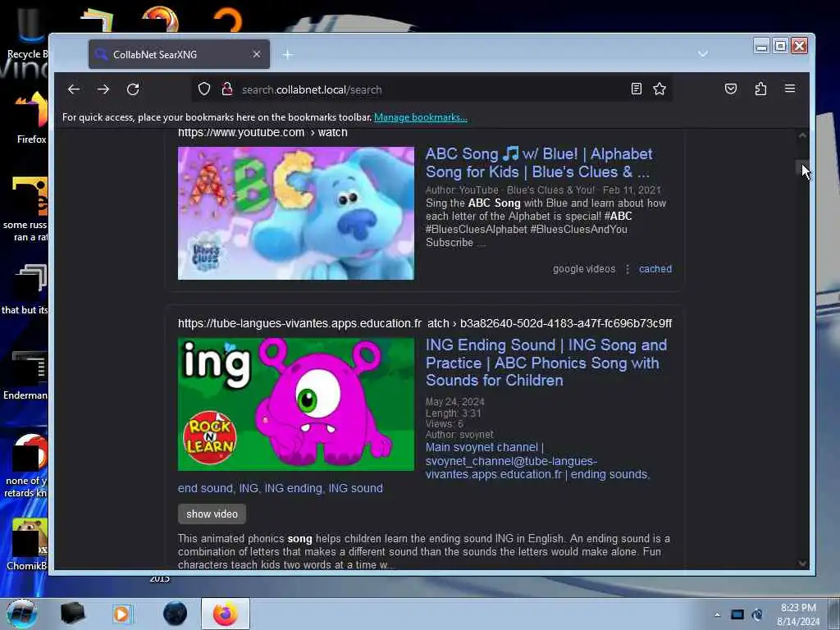Open the media player taskbar icon
This screenshot has height=630, width=840.
[x=121, y=614]
